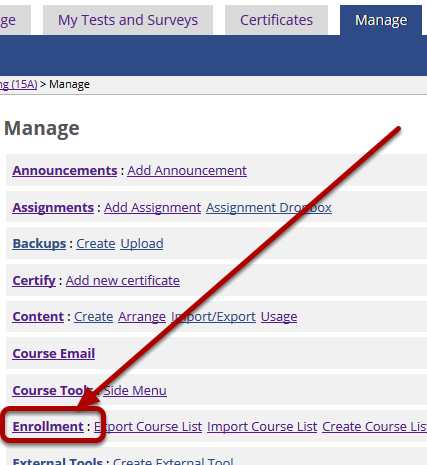Click the Side Menu link
Screen dimensions: 427x465
point(135,390)
